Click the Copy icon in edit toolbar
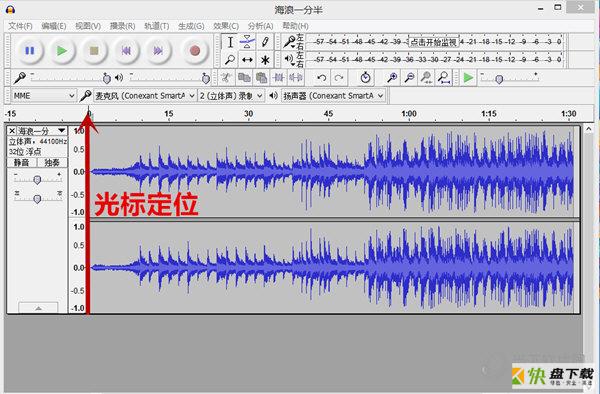This screenshot has width=600, height=394. (244, 78)
